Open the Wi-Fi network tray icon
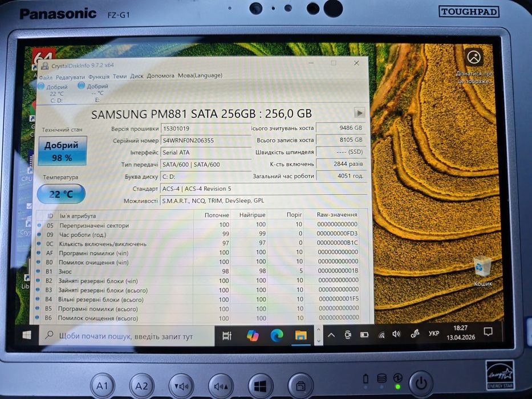Screen dimensions: 532x399 (381, 335)
